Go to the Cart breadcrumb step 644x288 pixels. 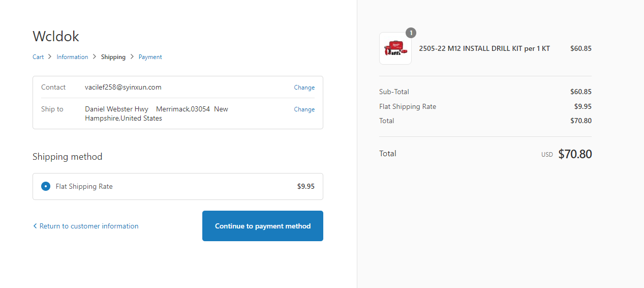[38, 57]
